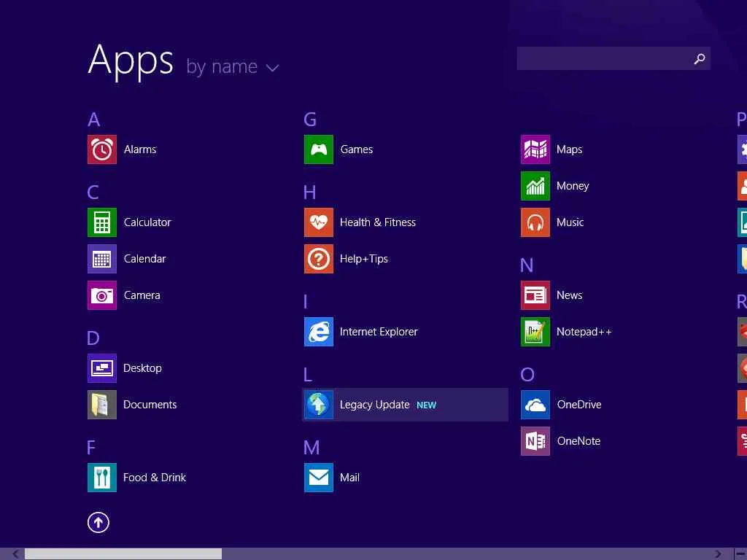Click the 'Calculator' label text

pyautogui.click(x=147, y=222)
